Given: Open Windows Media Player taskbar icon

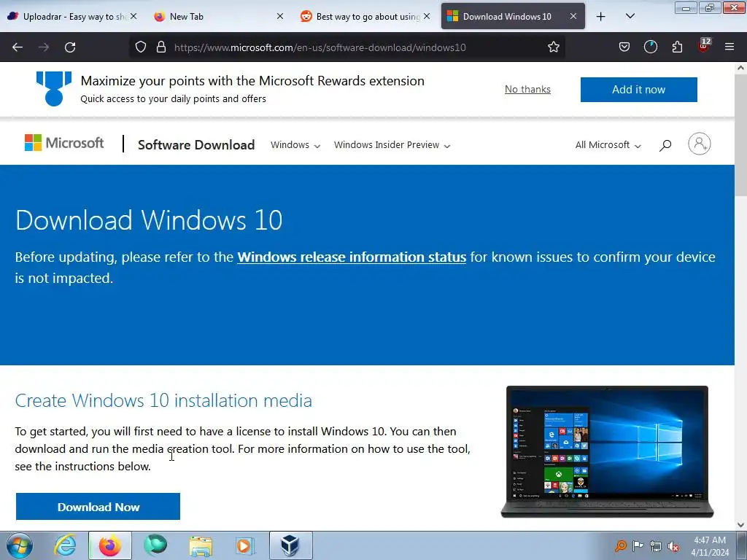Looking at the screenshot, I should click(246, 545).
